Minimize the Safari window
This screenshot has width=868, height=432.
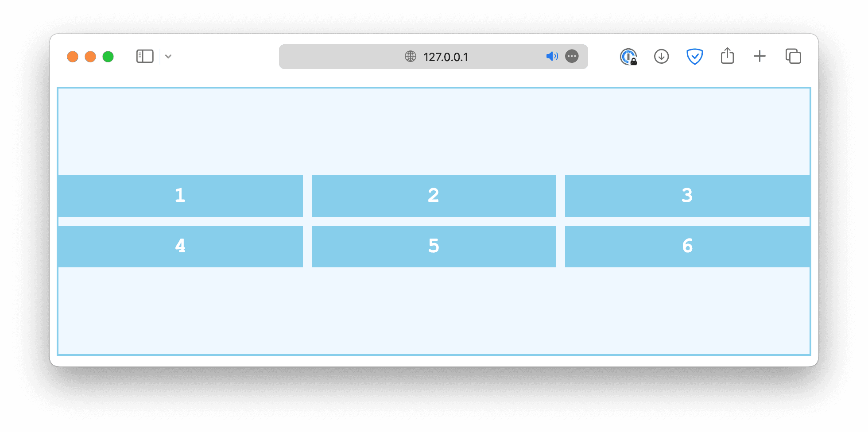point(90,57)
